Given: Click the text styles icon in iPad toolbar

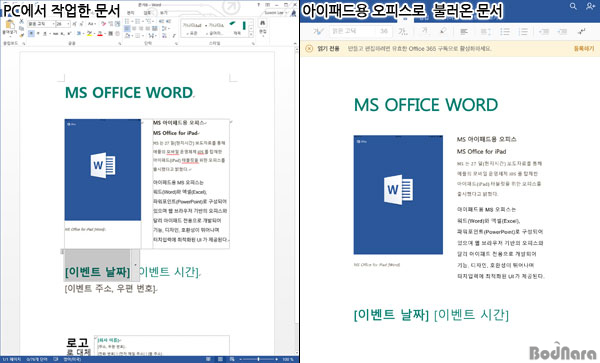Looking at the screenshot, I should (318, 31).
